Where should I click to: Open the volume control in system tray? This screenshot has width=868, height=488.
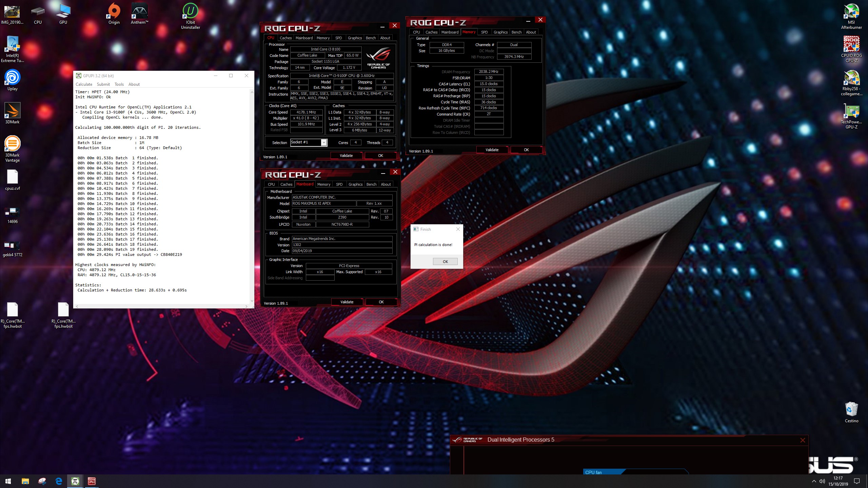[822, 481]
